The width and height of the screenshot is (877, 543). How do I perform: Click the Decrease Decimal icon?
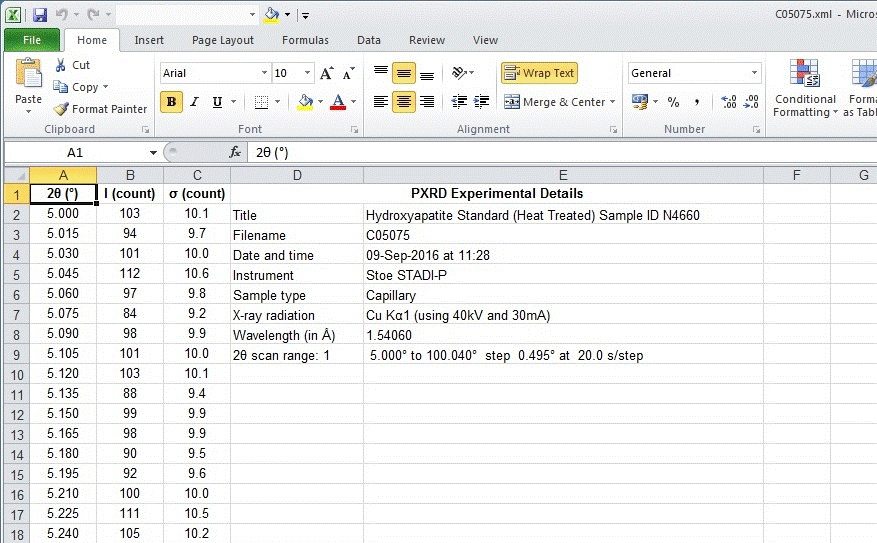coord(751,101)
